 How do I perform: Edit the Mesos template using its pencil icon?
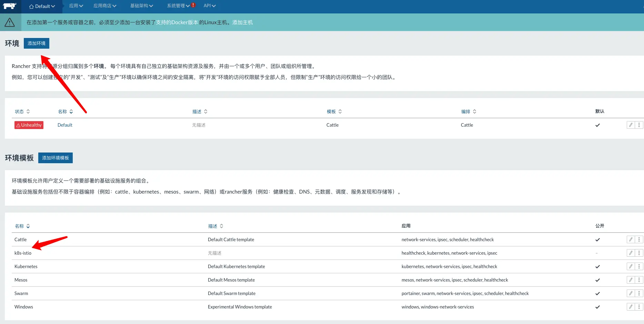tap(631, 280)
